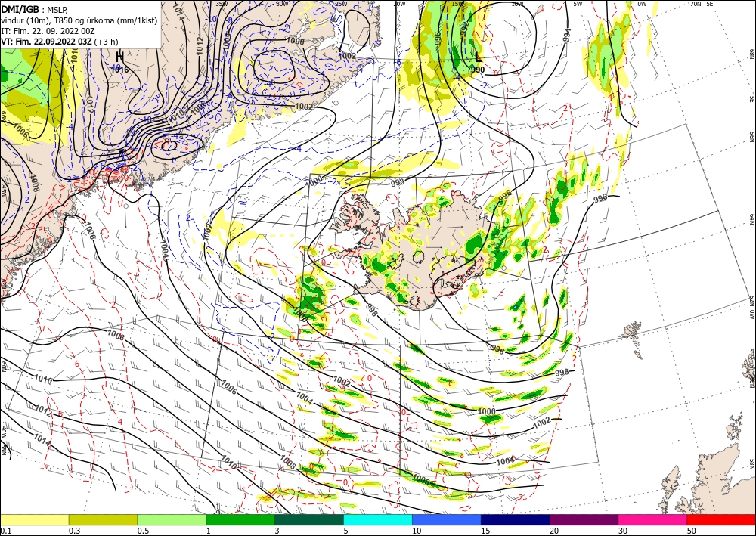Click the "990" pressure value under L

[x=478, y=70]
